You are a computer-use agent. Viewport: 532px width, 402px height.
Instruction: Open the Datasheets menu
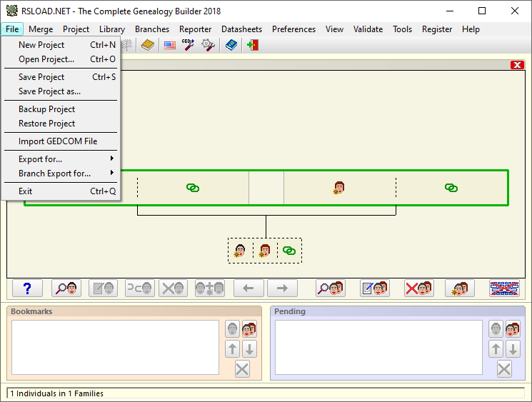tap(241, 29)
